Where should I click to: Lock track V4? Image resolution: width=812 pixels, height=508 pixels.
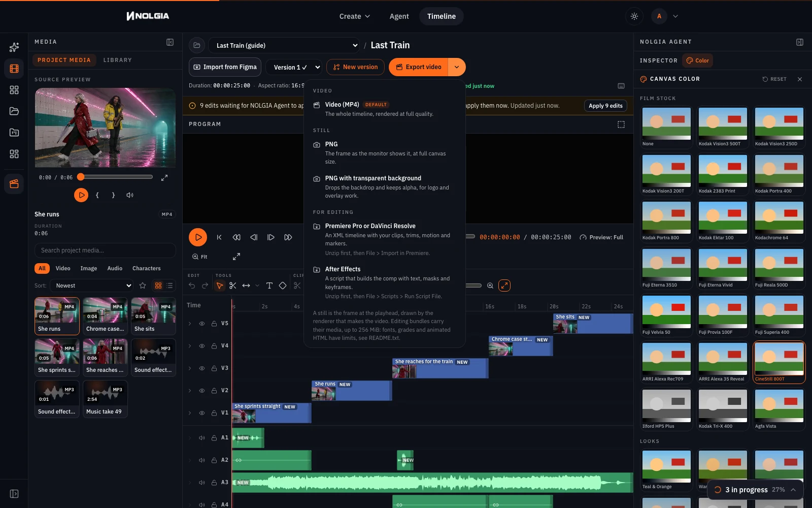tap(214, 346)
